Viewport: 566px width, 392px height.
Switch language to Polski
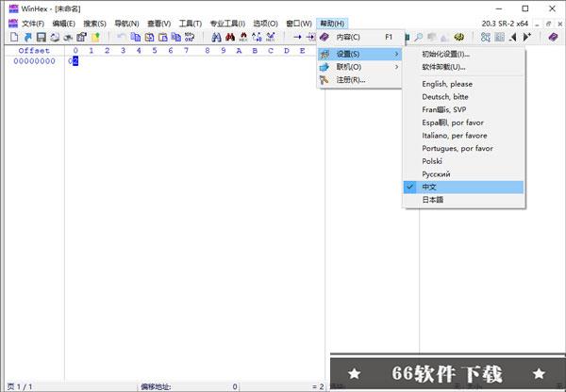[463, 161]
